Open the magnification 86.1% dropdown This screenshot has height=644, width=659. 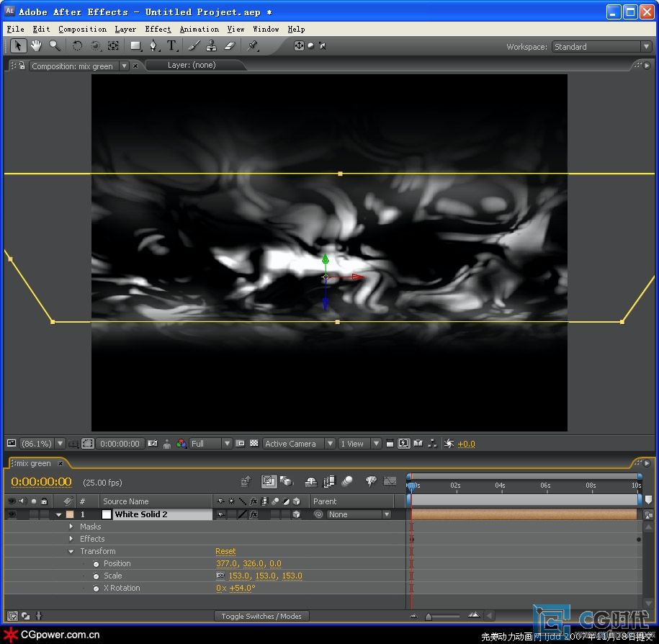pos(60,444)
